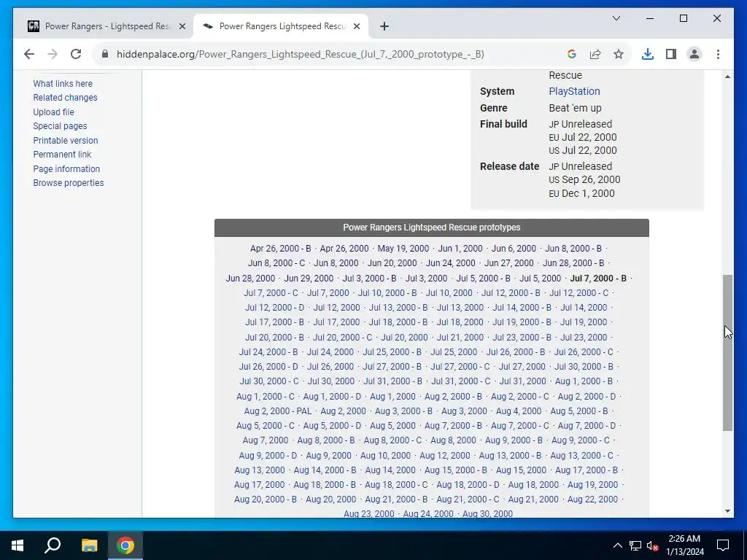
Task: Open a new browser tab
Action: (384, 26)
